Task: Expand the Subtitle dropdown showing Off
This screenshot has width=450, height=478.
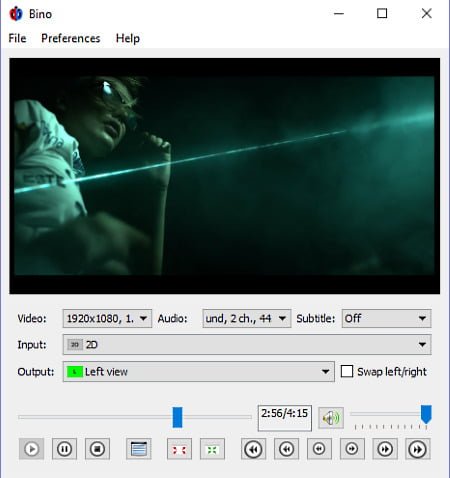Action: 386,318
